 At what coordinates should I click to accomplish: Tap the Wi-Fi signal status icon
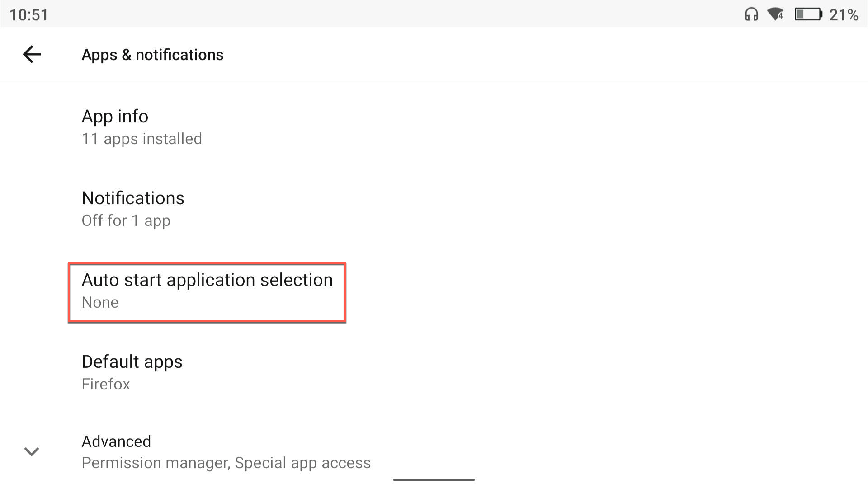(x=776, y=14)
